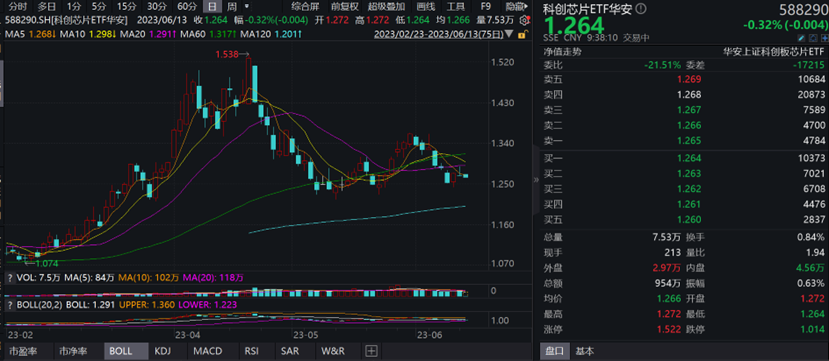Toggle the date range lock icon
This screenshot has height=361, width=829.
(522, 35)
